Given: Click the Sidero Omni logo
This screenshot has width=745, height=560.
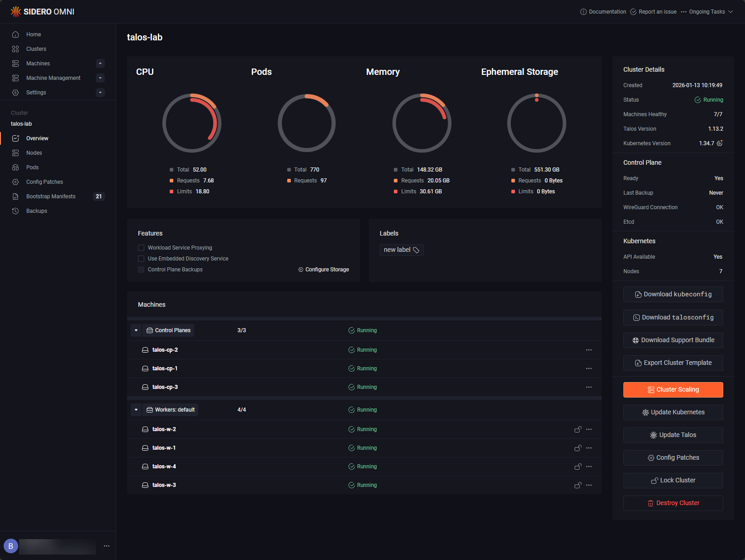Looking at the screenshot, I should [43, 12].
